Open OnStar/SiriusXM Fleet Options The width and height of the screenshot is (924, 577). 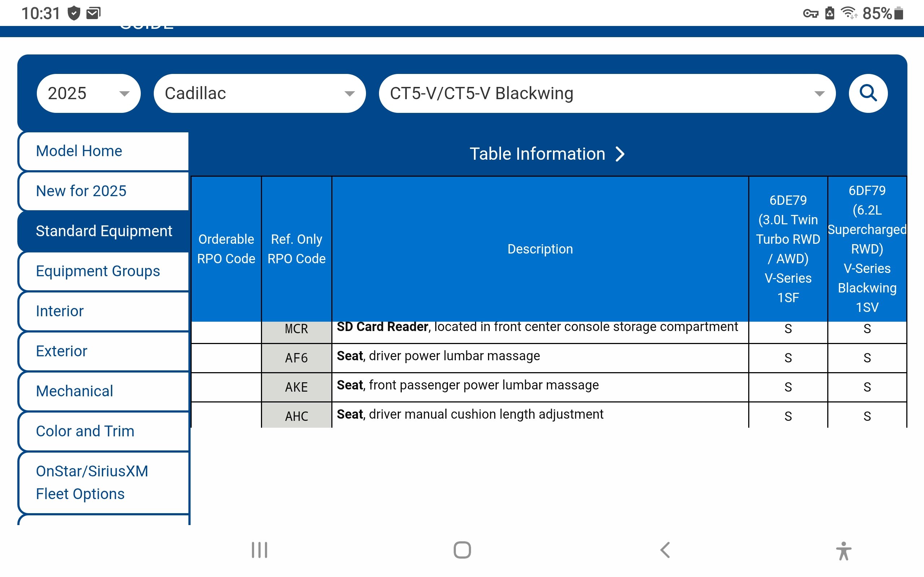(x=103, y=483)
